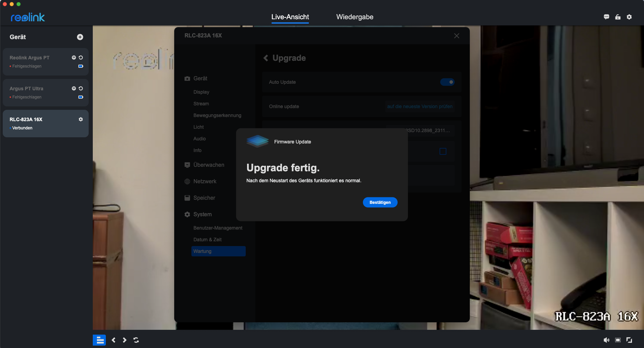Click reconnect icon for Reolink Argus PT
Screen dimensions: 644x348
click(x=81, y=58)
